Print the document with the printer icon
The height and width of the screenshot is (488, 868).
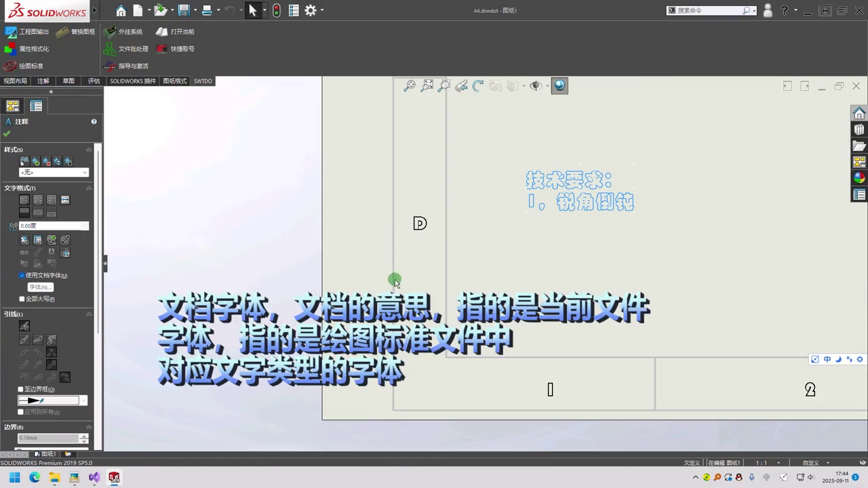click(x=207, y=10)
